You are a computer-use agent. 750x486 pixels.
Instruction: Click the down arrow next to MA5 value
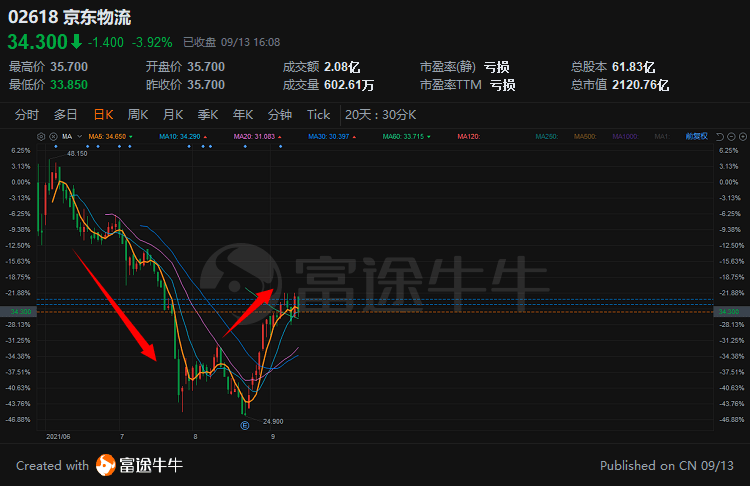pyautogui.click(x=133, y=136)
